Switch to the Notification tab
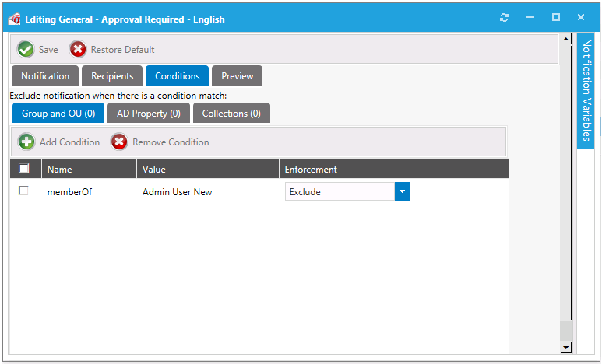The width and height of the screenshot is (602, 364). (45, 75)
